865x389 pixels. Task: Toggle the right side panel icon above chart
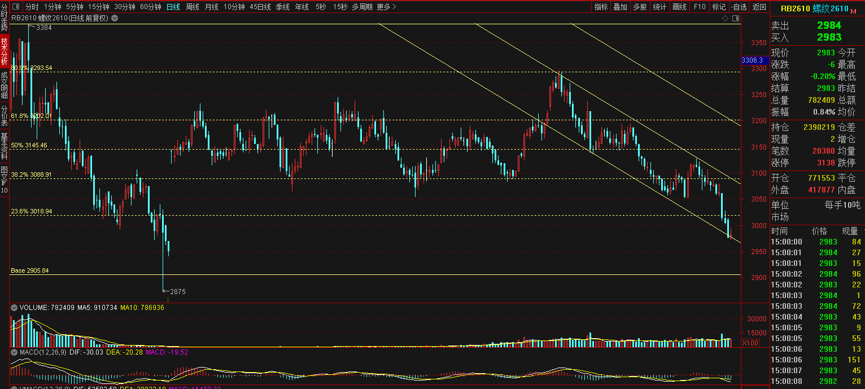point(736,18)
